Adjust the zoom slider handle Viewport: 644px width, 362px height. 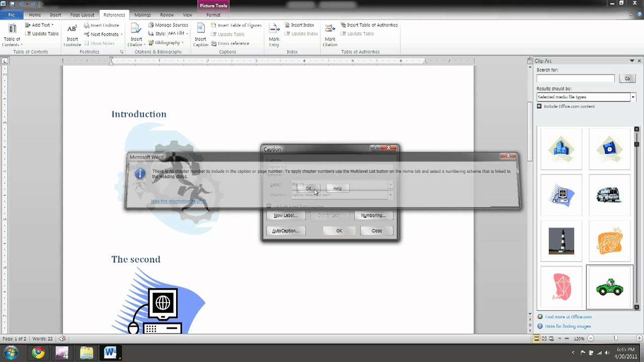615,339
